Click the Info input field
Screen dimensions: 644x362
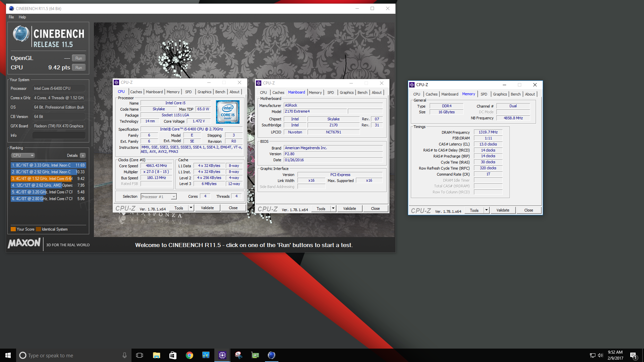59,135
